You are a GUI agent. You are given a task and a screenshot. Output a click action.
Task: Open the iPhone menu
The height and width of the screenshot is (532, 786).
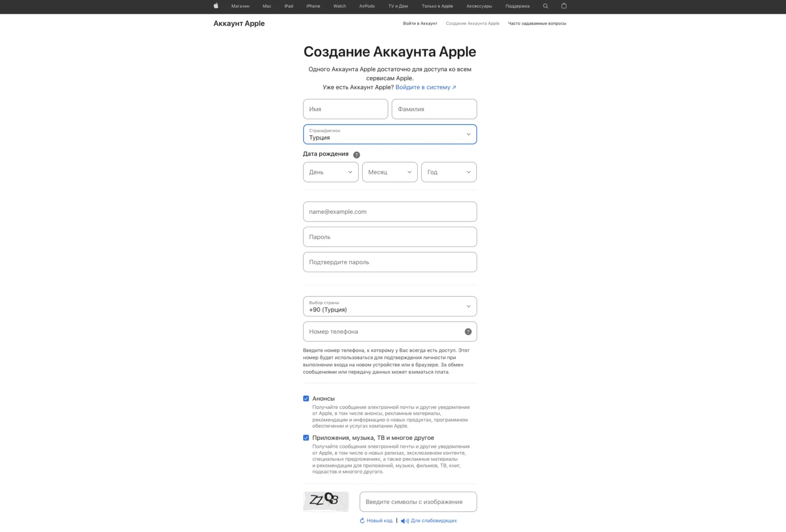coord(313,6)
